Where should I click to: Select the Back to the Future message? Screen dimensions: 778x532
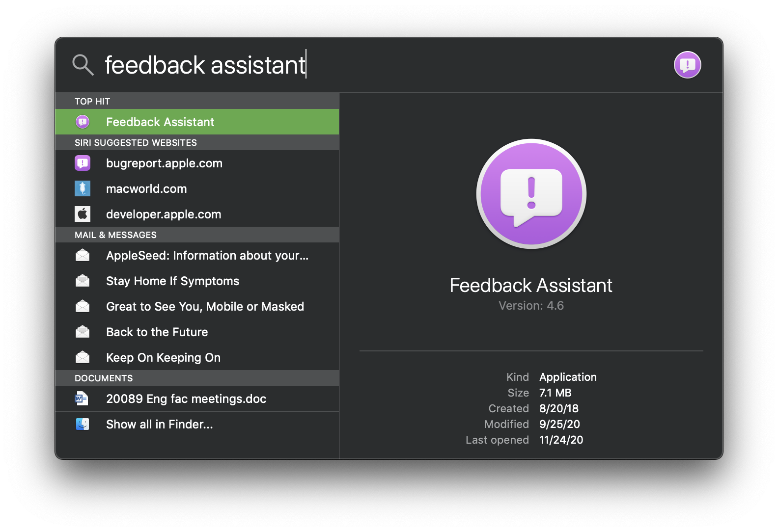point(197,332)
